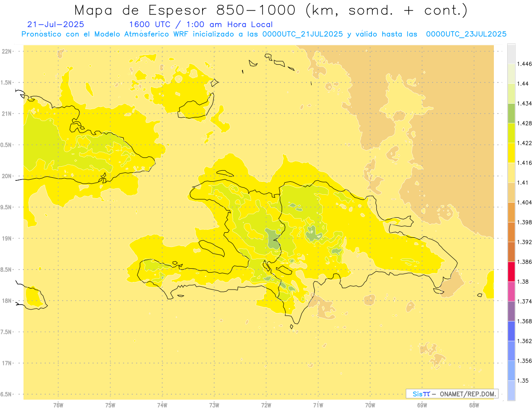Click the '1.422' legend value
The height and width of the screenshot is (411, 532).
pos(524,143)
